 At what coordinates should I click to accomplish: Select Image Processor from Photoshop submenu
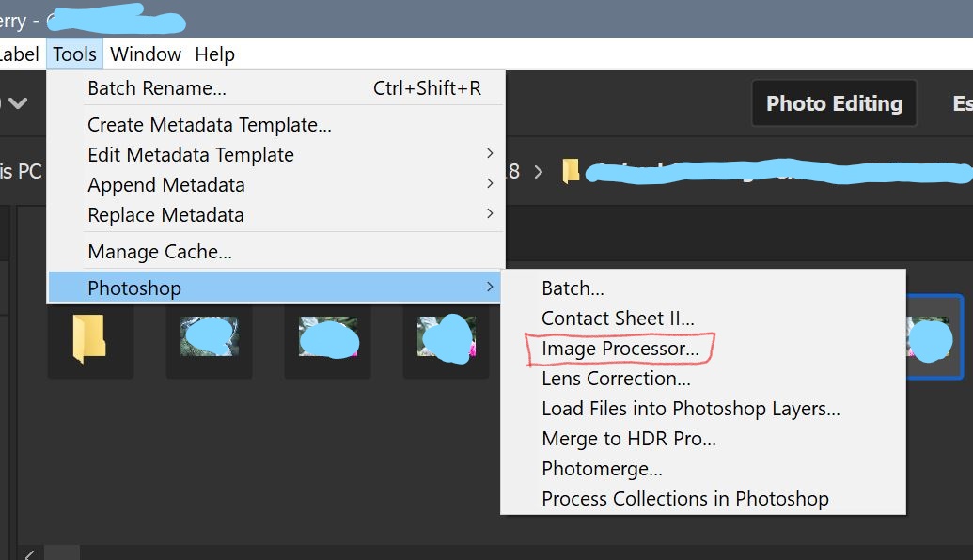tap(620, 349)
